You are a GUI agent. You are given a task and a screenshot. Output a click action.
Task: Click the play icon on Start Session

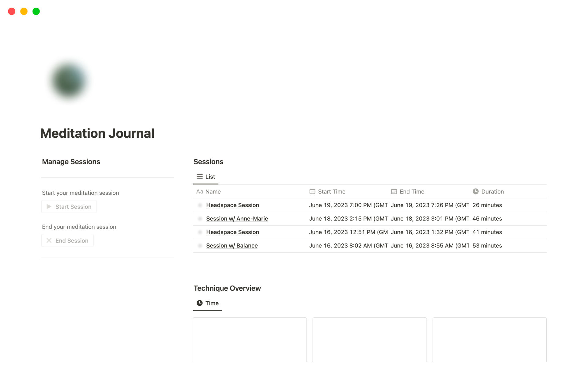49,206
